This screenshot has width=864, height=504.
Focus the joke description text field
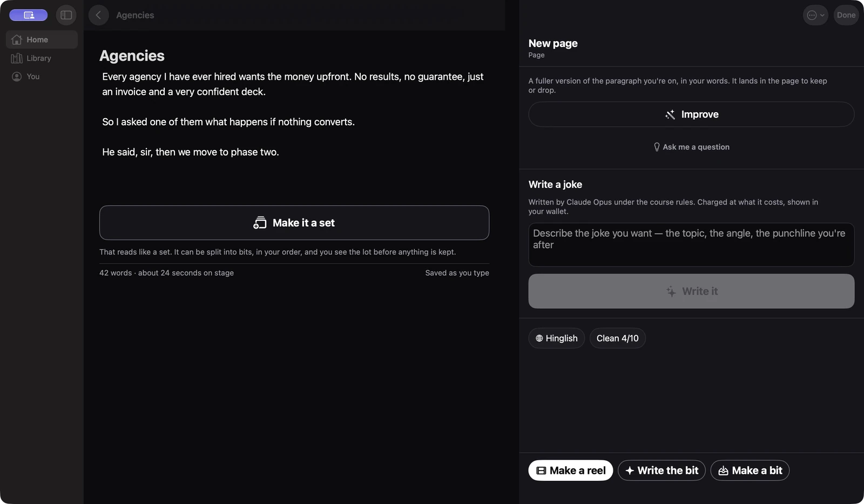point(691,244)
